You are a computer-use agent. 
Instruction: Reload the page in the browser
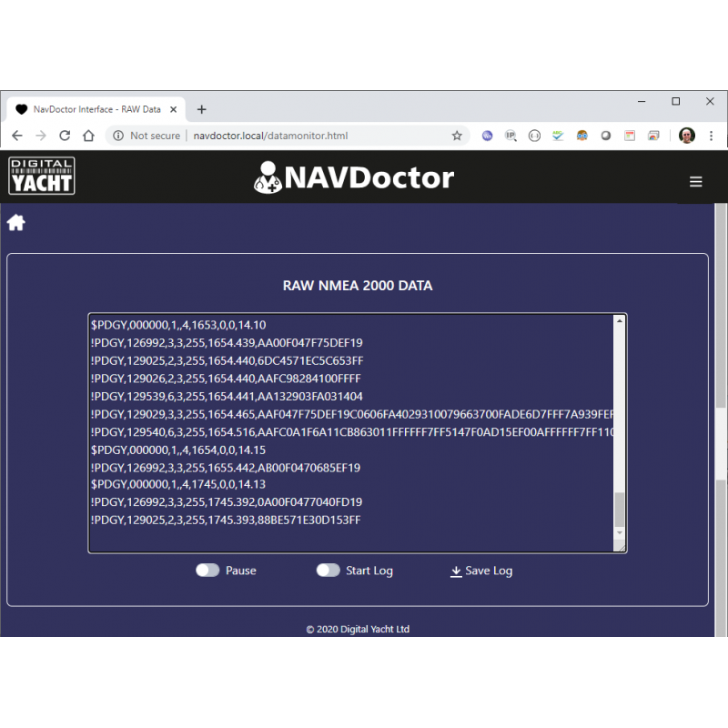pos(65,136)
